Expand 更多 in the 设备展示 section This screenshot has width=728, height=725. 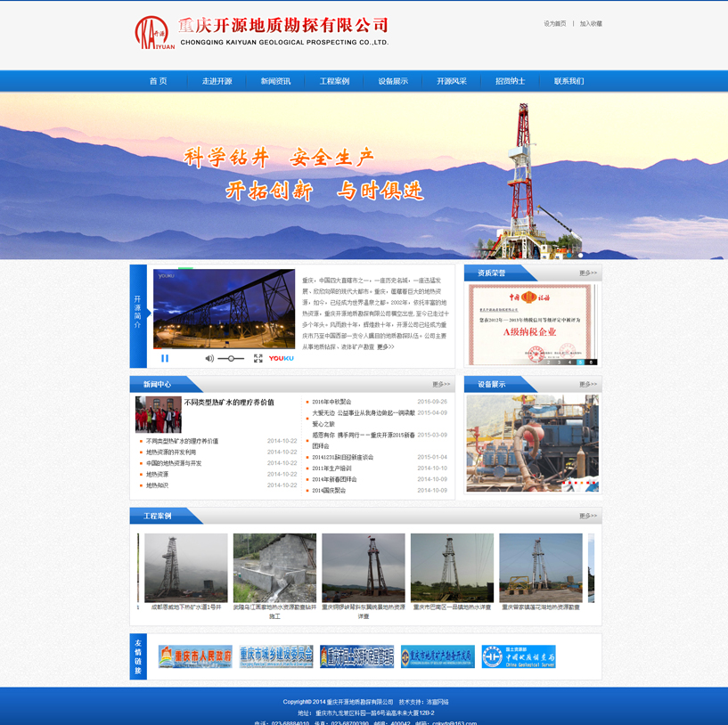[588, 385]
